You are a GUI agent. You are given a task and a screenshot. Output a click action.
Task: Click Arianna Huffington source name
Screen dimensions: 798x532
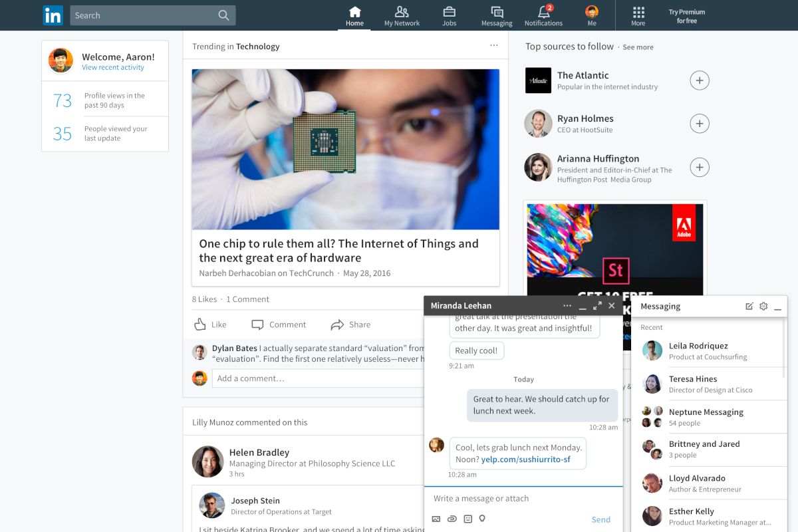pos(598,158)
